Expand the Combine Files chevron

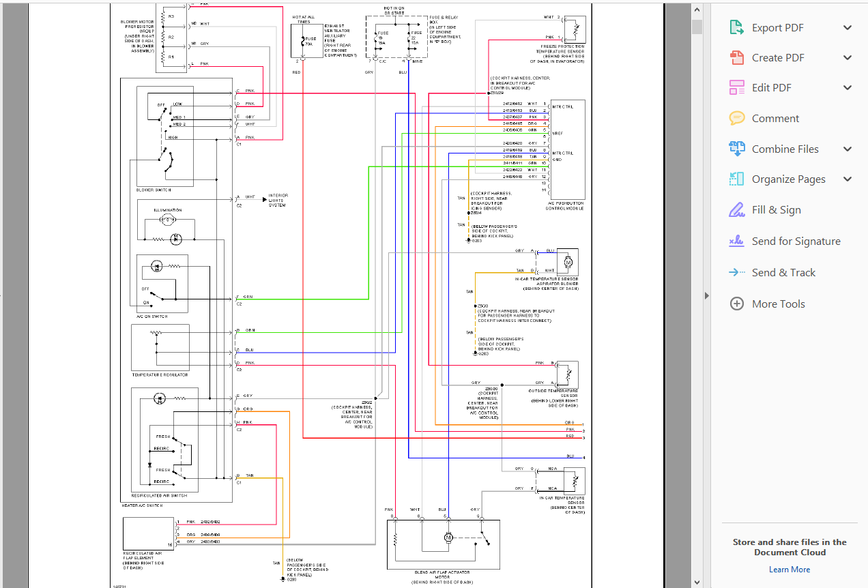pos(848,149)
